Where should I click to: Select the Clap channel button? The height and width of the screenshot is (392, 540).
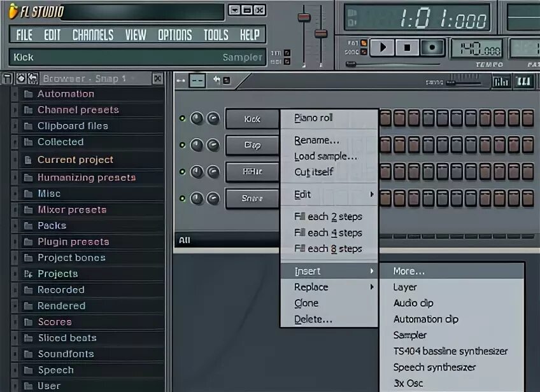[252, 145]
